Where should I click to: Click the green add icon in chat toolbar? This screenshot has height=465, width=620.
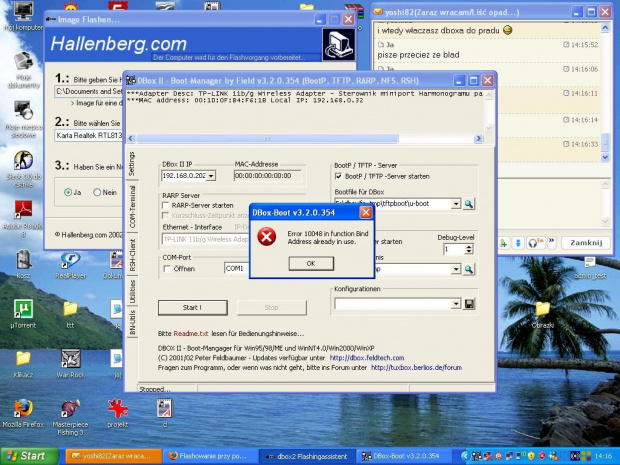pyautogui.click(x=503, y=243)
